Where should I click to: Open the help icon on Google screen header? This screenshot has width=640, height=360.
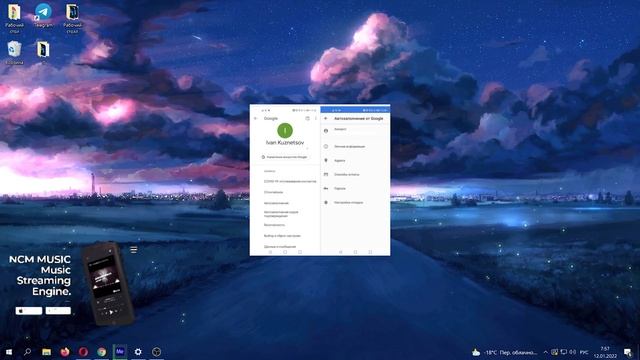pos(307,118)
